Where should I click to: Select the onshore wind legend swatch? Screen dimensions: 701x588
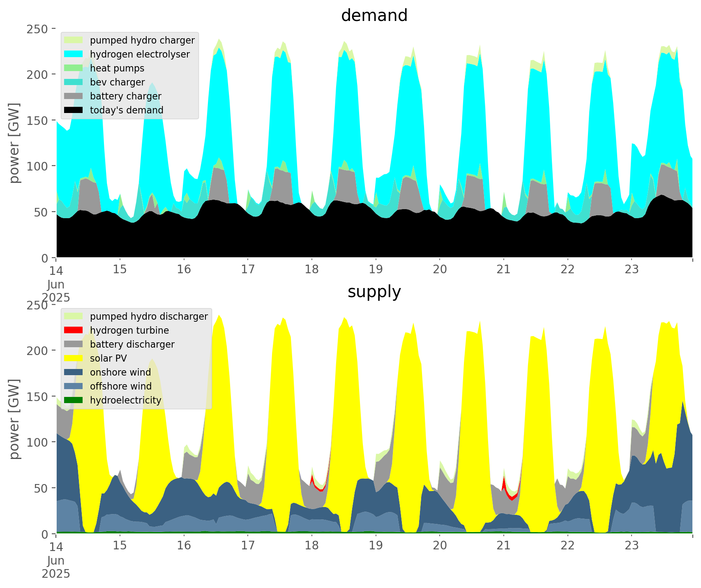click(x=74, y=372)
